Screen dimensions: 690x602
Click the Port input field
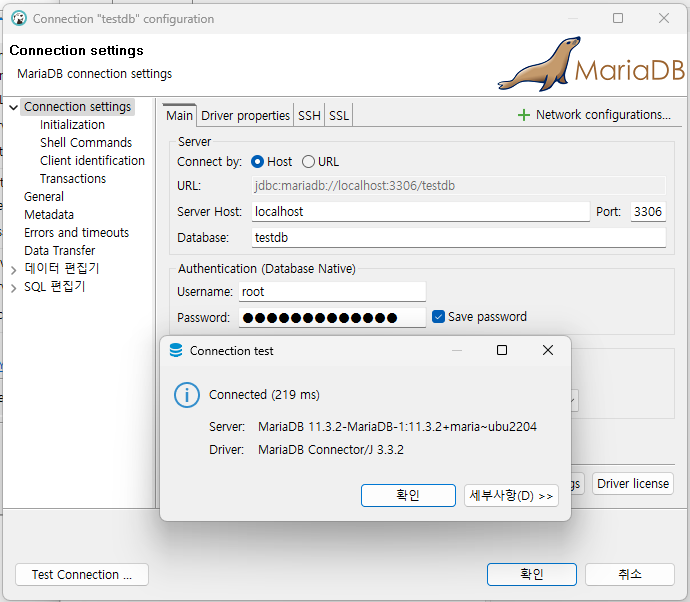tap(648, 212)
